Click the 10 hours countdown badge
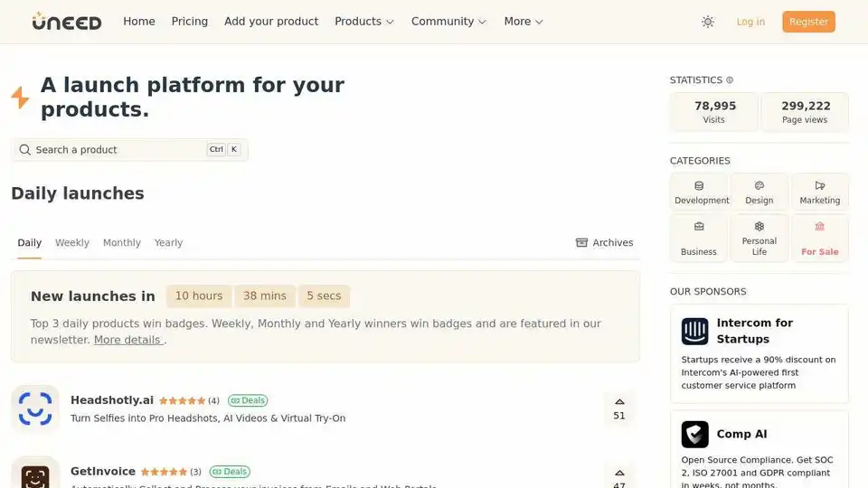Viewport: 868px width, 488px height. coord(199,296)
